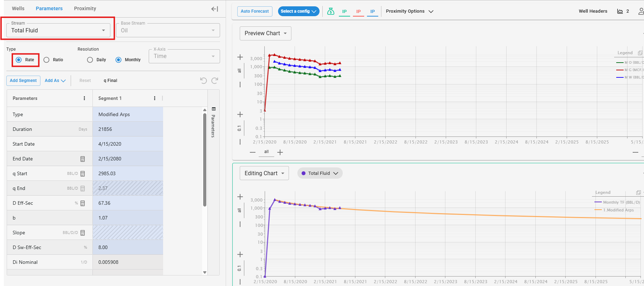
Task: Open calculator icon for End Date
Action: (83, 159)
